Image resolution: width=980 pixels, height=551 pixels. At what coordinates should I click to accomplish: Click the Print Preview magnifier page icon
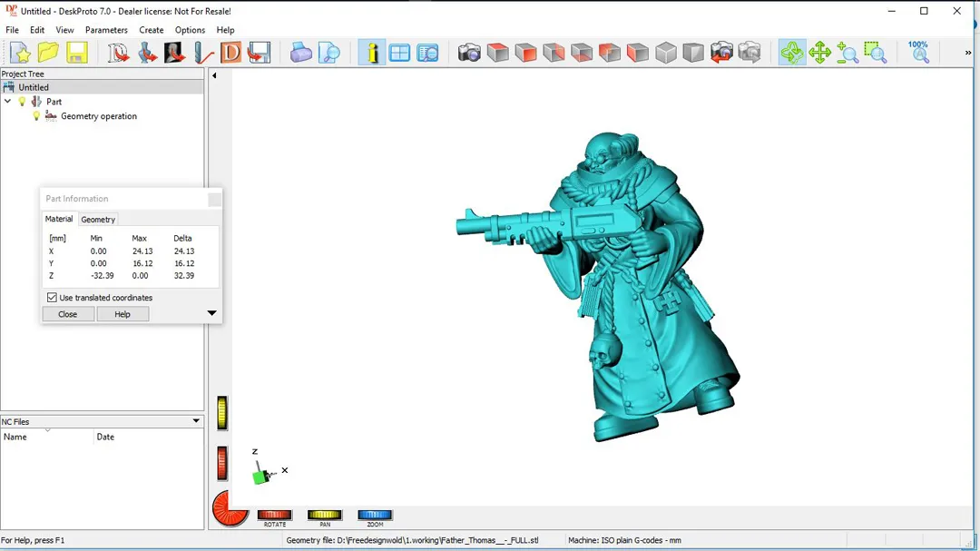(328, 54)
